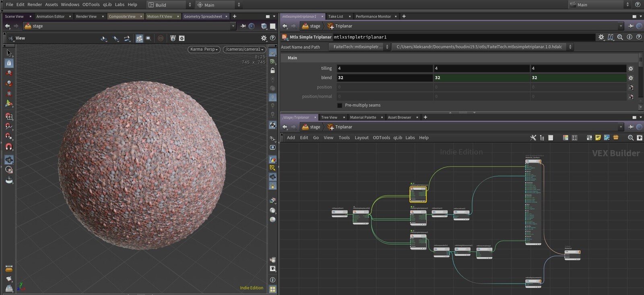Toggle pin on parameter pane
Viewport: 644px width, 295px height.
631,26
